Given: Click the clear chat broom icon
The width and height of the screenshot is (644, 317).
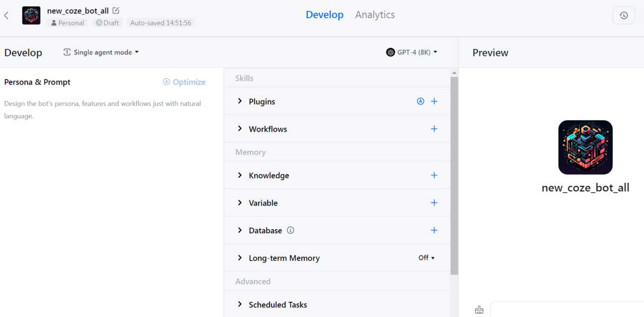Looking at the screenshot, I should point(479,310).
